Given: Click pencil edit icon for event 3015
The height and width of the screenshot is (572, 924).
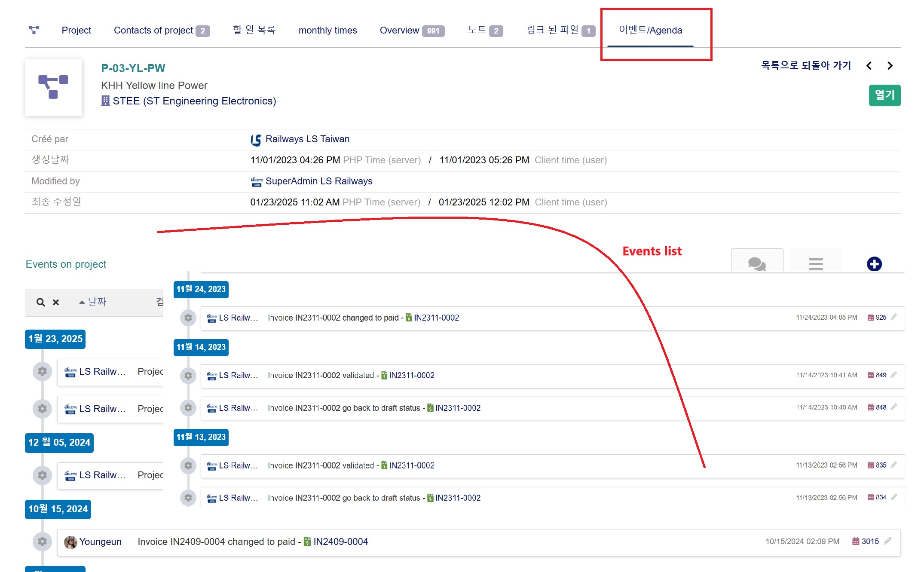Looking at the screenshot, I should pyautogui.click(x=888, y=541).
